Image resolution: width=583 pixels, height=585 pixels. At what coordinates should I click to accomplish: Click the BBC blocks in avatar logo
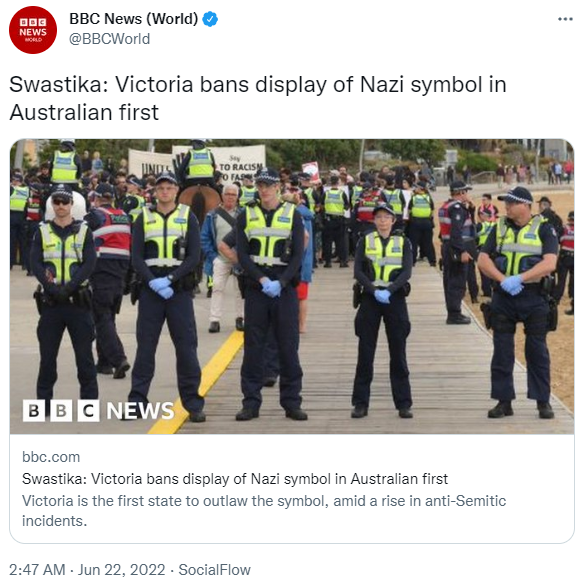coord(33,22)
